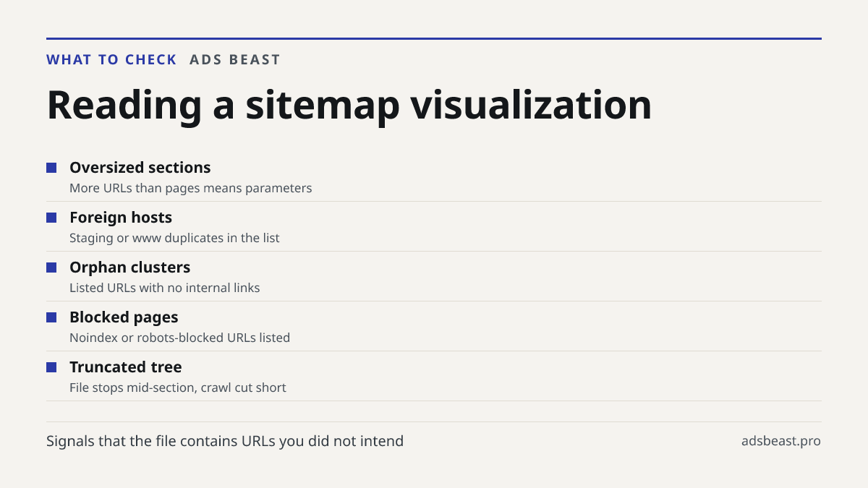Click the 'Truncated tree' heading
Viewport: 868px width, 488px height.
(126, 367)
